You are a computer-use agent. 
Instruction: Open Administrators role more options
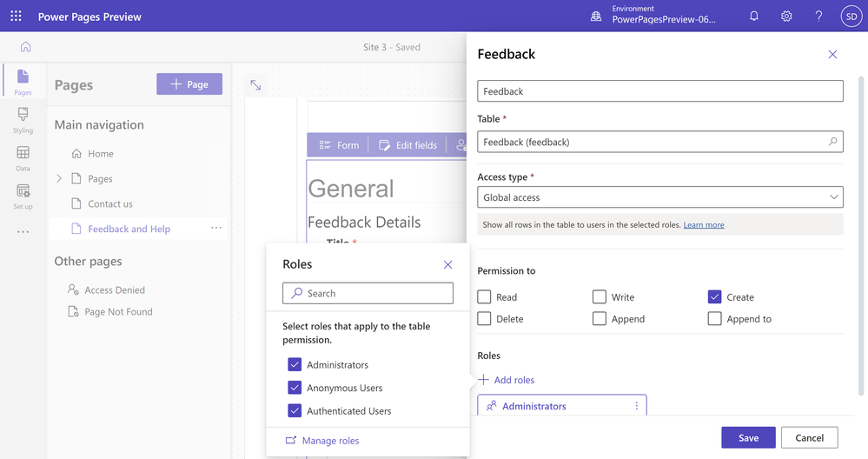[x=637, y=406]
